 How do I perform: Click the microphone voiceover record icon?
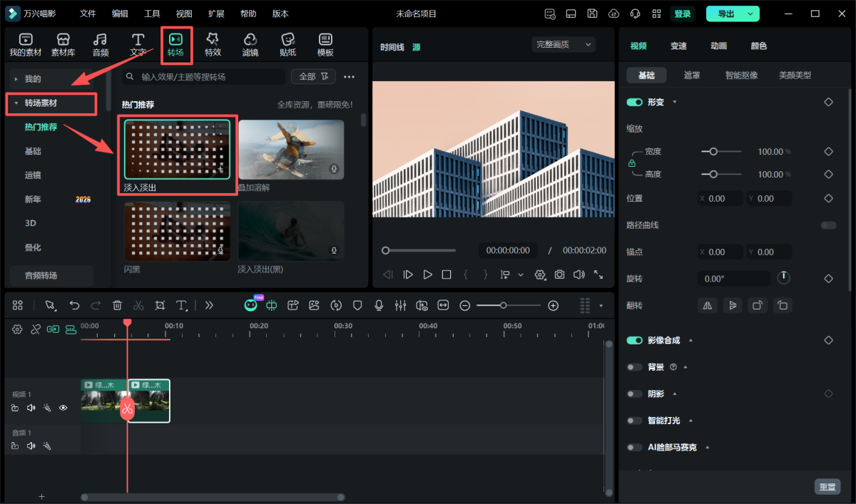point(379,305)
